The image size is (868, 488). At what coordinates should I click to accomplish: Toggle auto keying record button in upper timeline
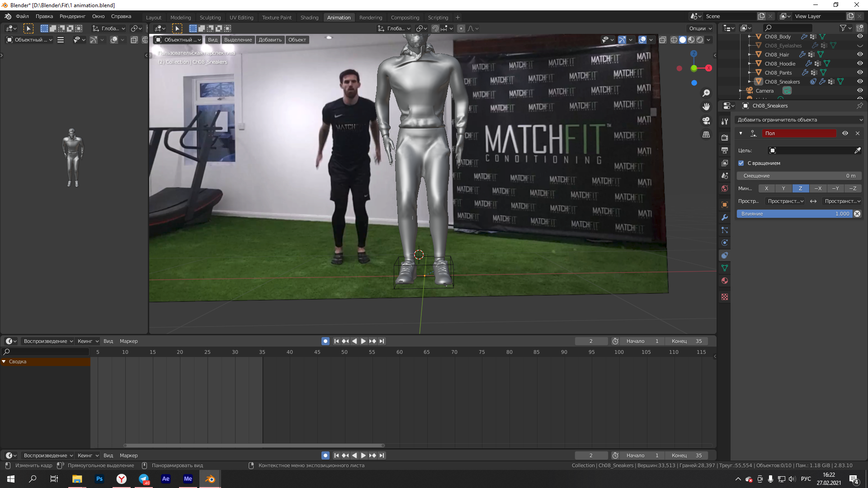coord(325,341)
